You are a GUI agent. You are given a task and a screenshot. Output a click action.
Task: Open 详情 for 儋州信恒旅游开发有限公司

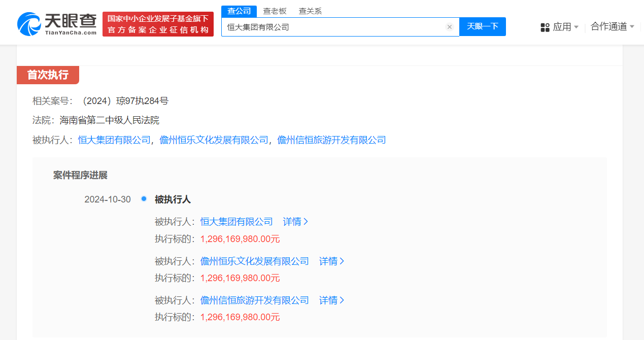pyautogui.click(x=331, y=300)
